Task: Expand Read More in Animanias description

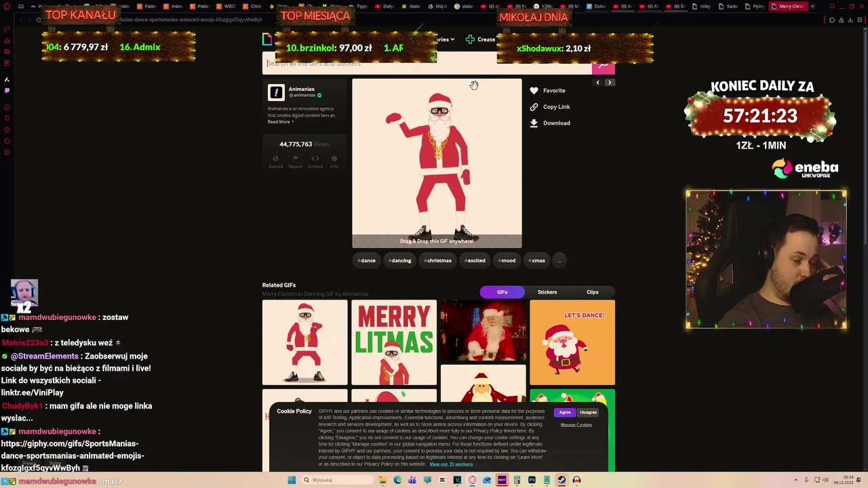Action: [x=280, y=121]
